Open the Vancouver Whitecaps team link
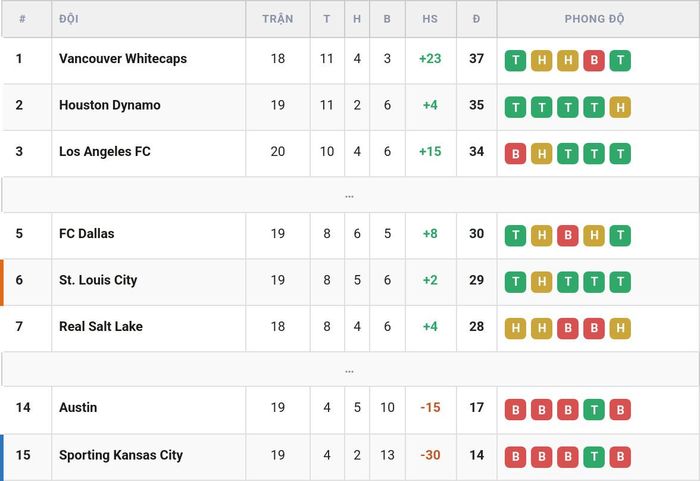The width and height of the screenshot is (700, 481). pyautogui.click(x=123, y=59)
